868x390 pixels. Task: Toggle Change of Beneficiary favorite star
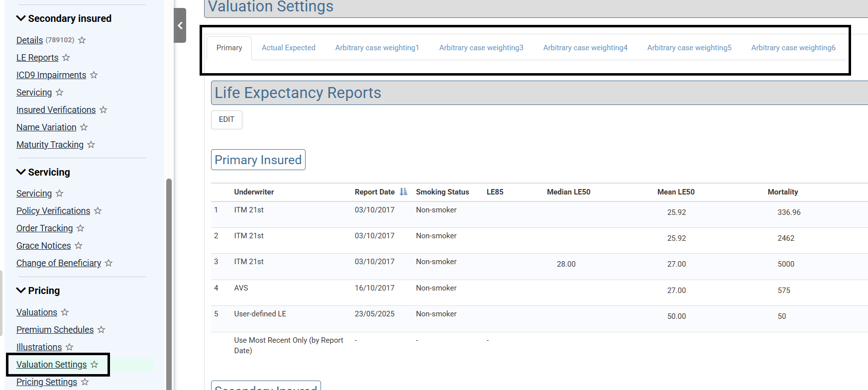[109, 263]
